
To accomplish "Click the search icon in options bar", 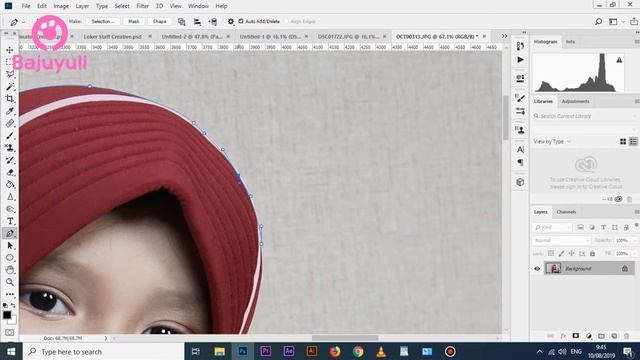I will point(598,22).
